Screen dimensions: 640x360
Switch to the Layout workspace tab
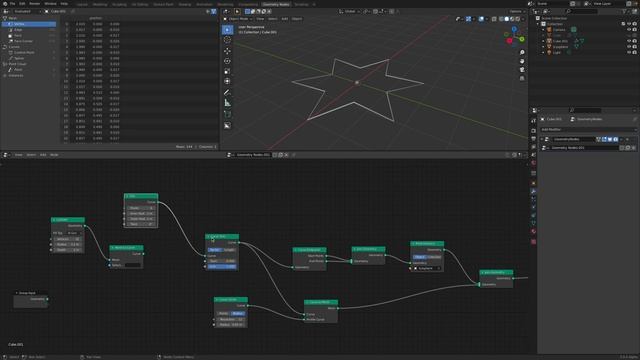[x=82, y=4]
